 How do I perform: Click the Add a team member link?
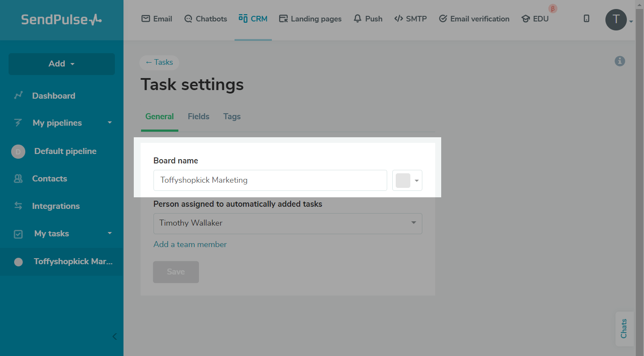point(190,244)
